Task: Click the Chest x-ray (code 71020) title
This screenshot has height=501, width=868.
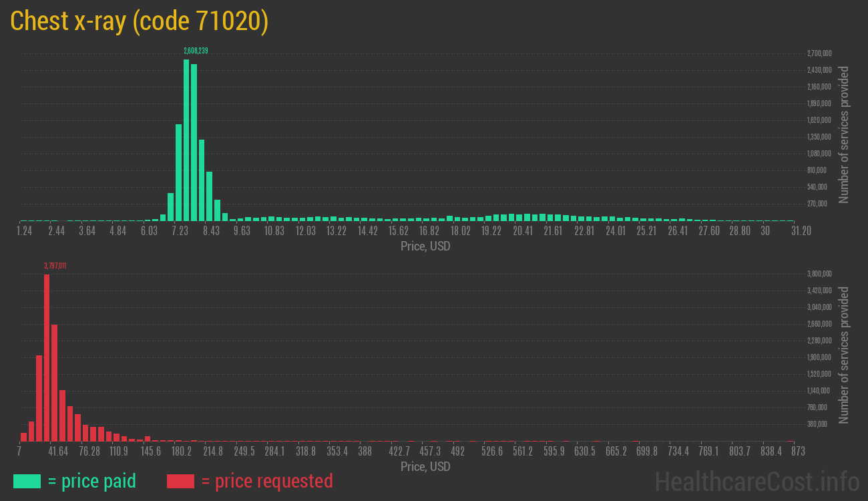Action: 140,21
